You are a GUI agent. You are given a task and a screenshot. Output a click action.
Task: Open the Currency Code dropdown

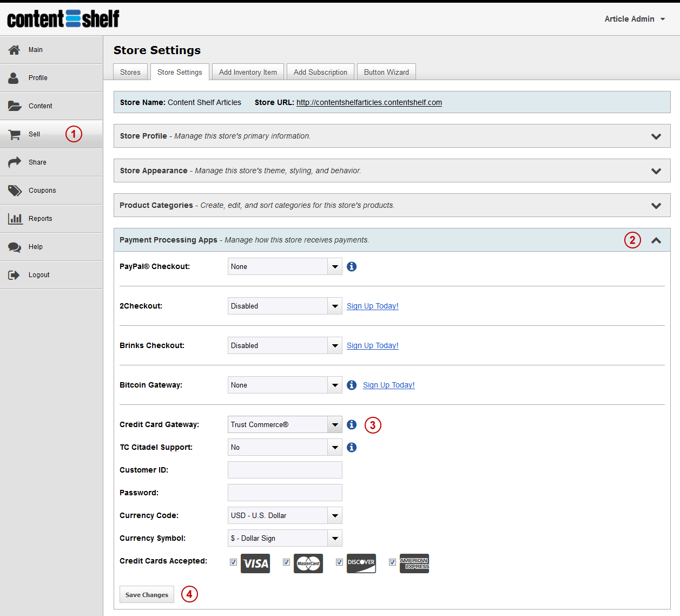pos(285,515)
